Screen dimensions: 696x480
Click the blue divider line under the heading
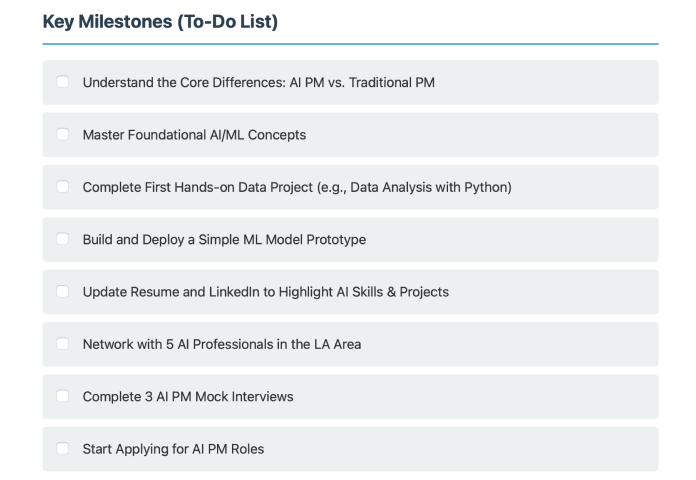(350, 44)
